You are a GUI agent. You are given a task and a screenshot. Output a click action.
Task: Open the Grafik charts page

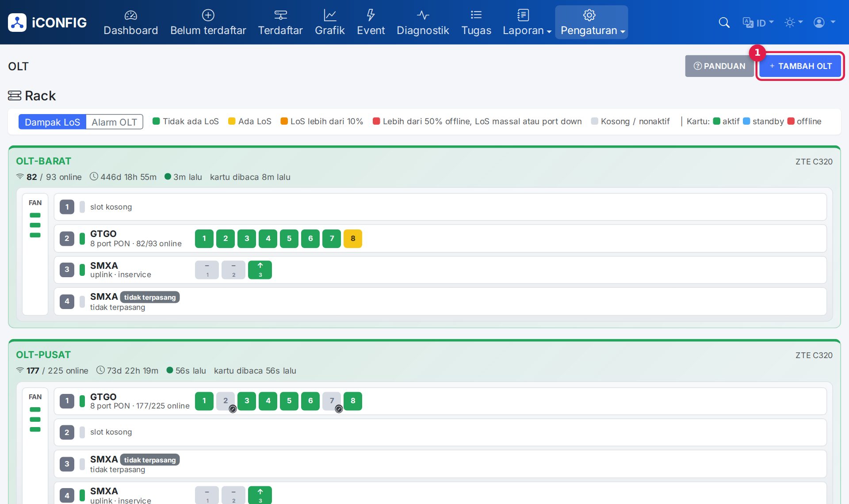pyautogui.click(x=329, y=23)
